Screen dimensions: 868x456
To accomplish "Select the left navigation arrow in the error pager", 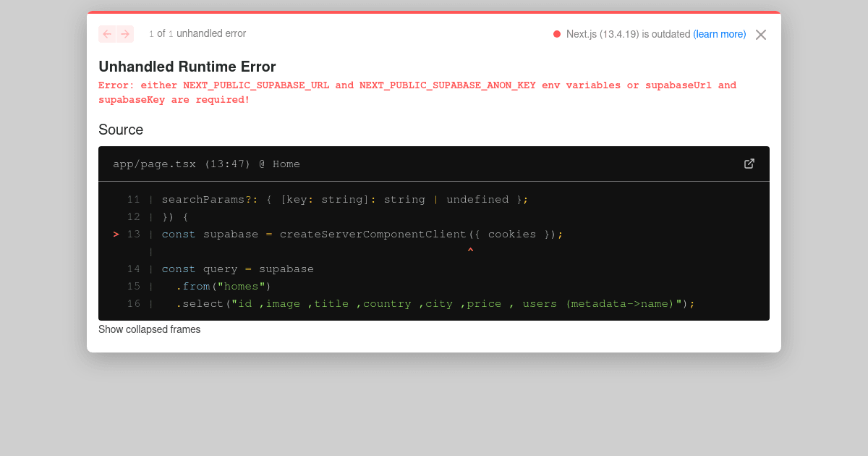I will (106, 34).
